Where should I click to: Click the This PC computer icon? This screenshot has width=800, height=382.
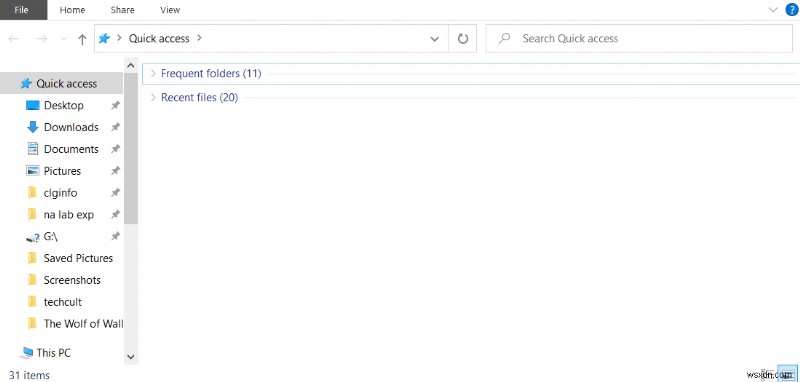tap(27, 353)
